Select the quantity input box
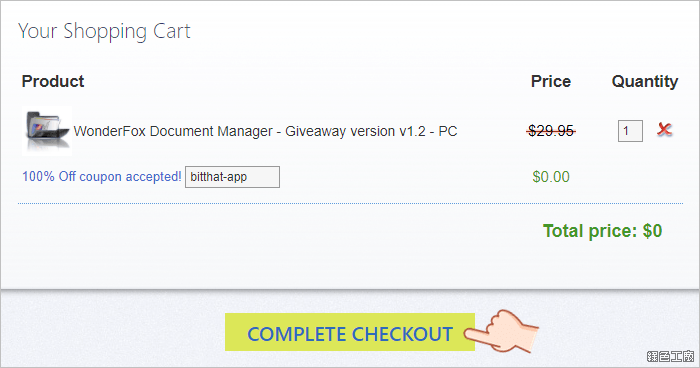 coord(630,131)
